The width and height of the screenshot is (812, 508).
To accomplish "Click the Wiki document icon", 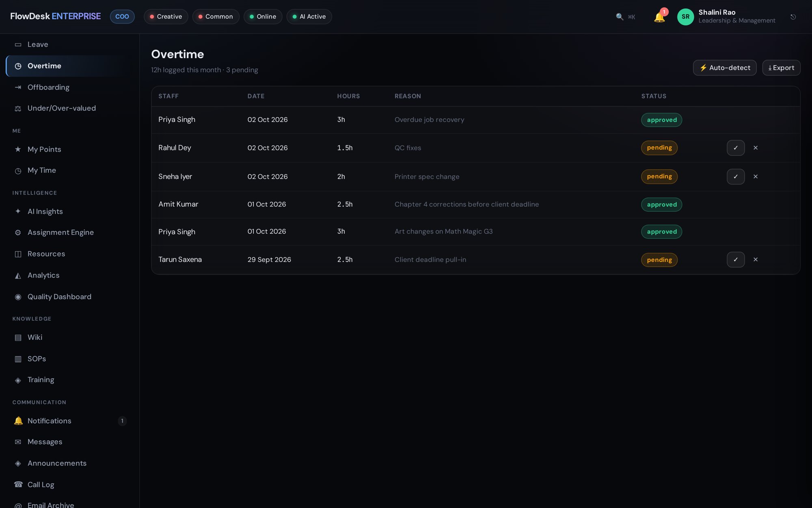I will pyautogui.click(x=18, y=338).
